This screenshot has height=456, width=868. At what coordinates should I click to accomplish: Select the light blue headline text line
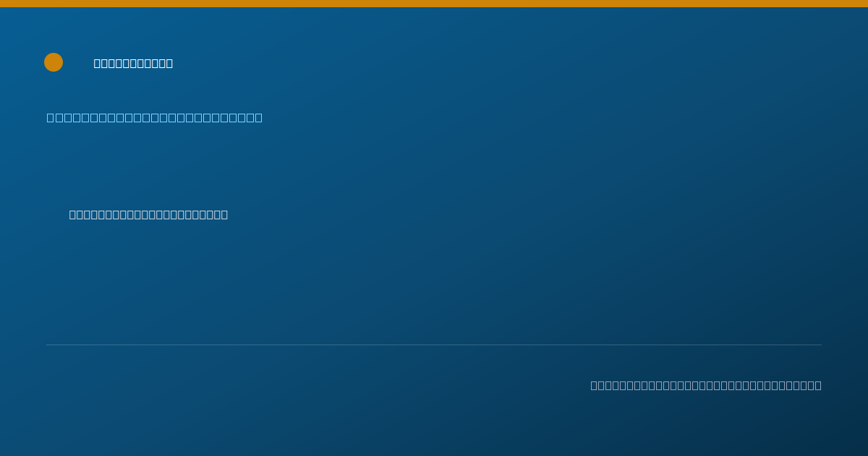pos(155,117)
